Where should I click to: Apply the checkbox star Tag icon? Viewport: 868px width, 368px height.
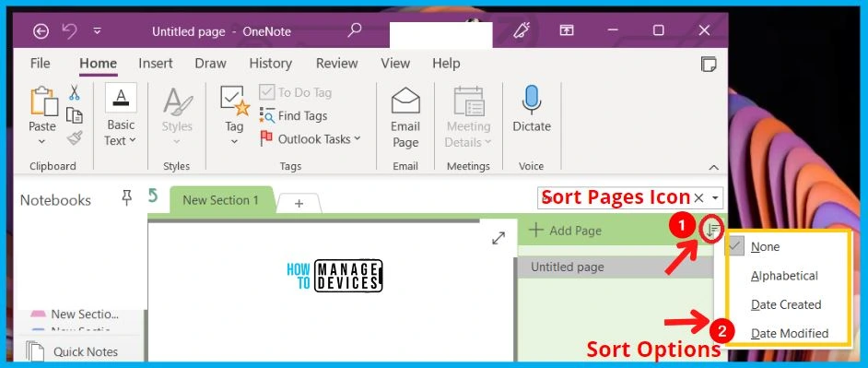(x=235, y=101)
